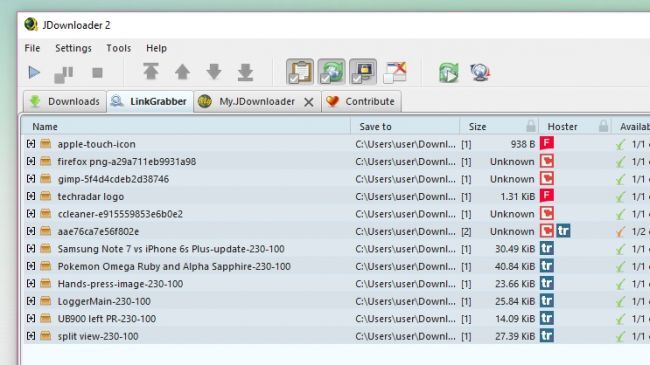Screen dimensions: 650x365
Task: Pause downloads using the pause icon
Action: coord(64,73)
